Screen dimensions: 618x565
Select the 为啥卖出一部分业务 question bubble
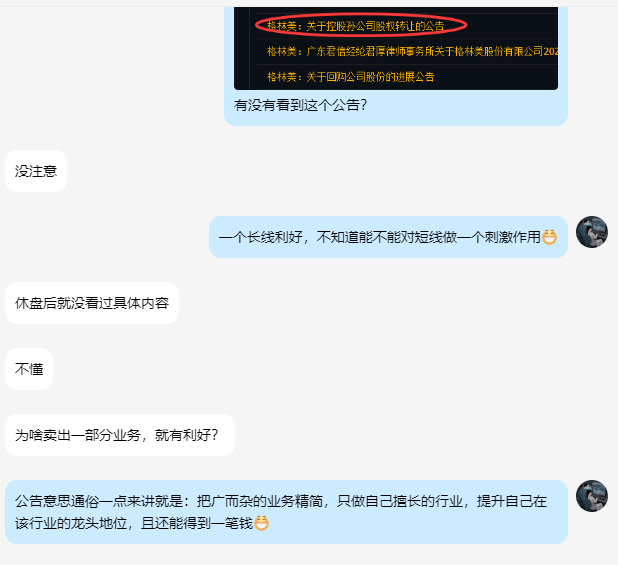click(120, 435)
